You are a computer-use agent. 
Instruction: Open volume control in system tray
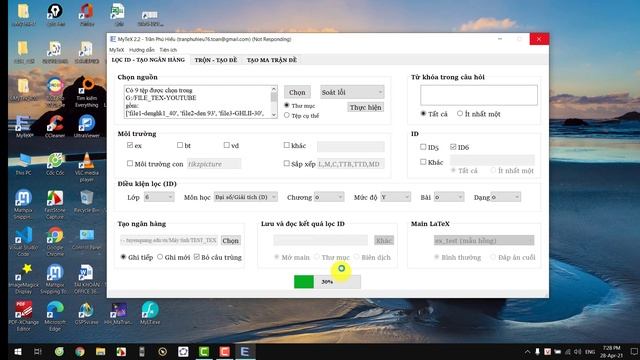coord(578,351)
